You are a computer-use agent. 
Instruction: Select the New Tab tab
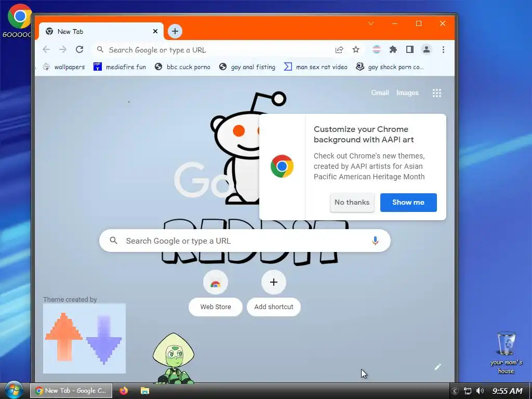tap(101, 31)
